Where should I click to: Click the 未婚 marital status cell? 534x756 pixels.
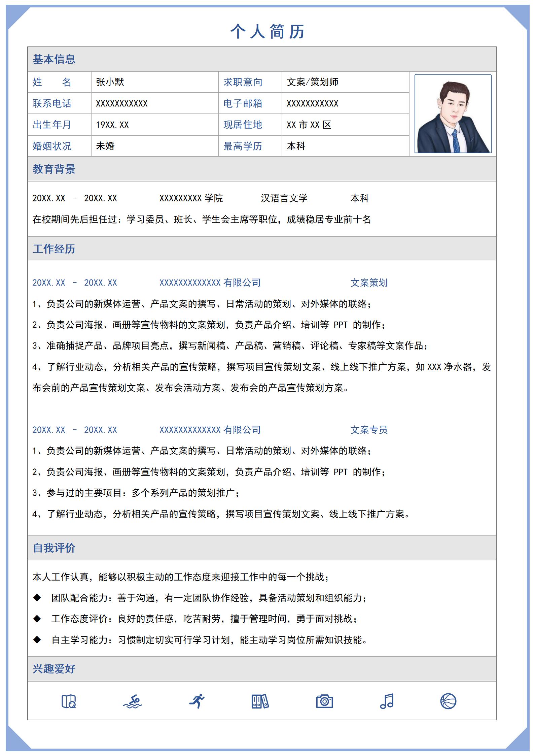(x=105, y=146)
